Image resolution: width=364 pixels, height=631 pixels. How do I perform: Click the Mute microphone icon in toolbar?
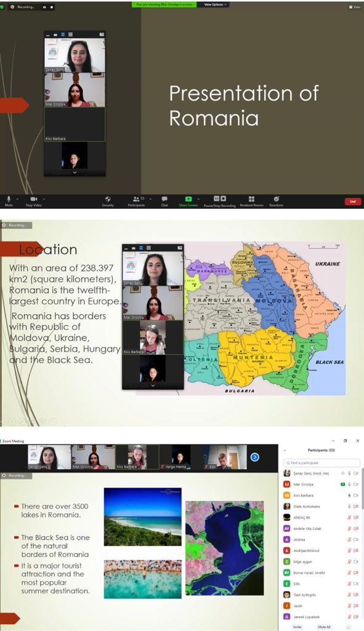9,199
